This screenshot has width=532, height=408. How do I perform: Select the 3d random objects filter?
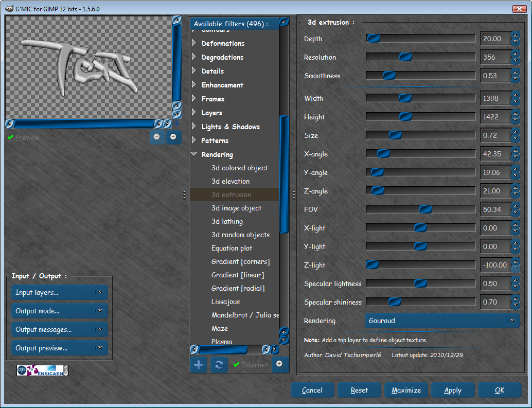(240, 235)
